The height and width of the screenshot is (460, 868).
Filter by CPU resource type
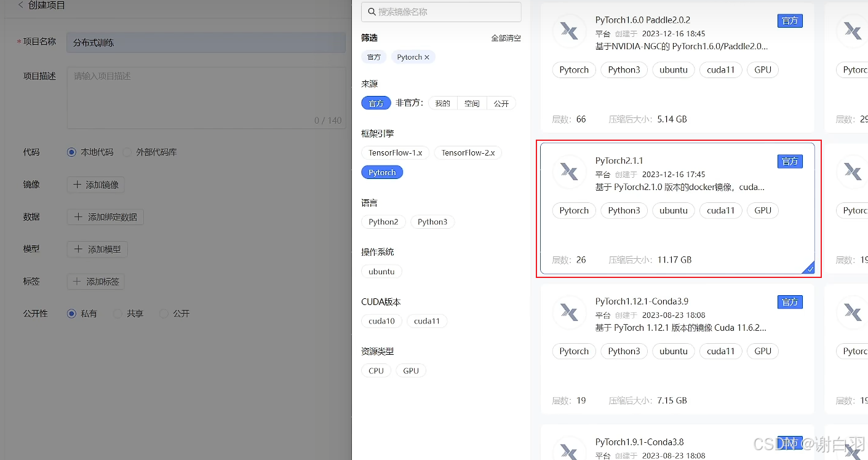(376, 371)
